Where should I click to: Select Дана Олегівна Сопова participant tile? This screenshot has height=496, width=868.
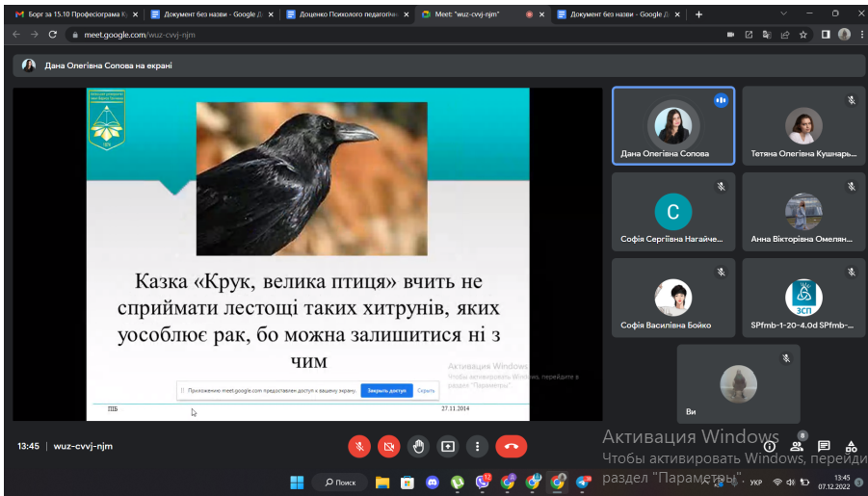(672, 126)
